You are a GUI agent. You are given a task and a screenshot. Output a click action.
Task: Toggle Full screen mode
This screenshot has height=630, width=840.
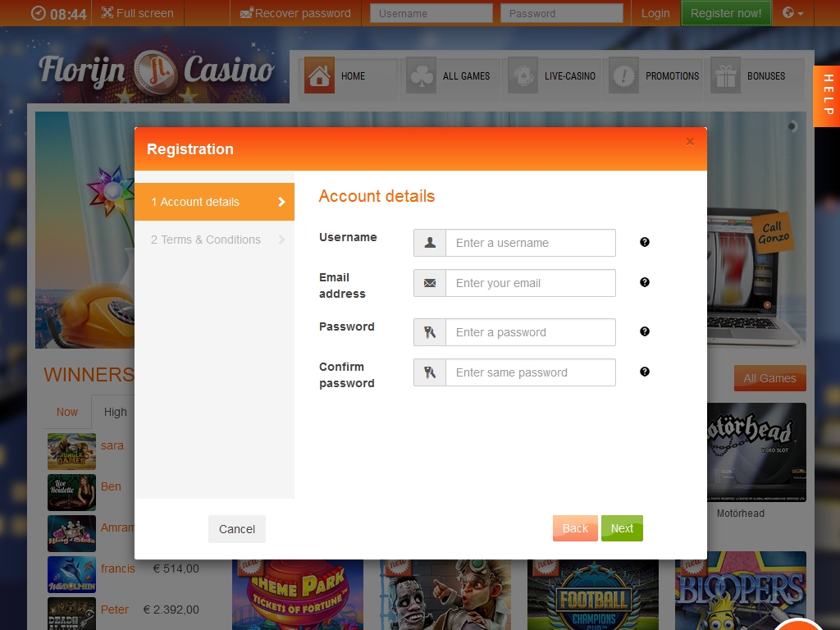point(138,13)
